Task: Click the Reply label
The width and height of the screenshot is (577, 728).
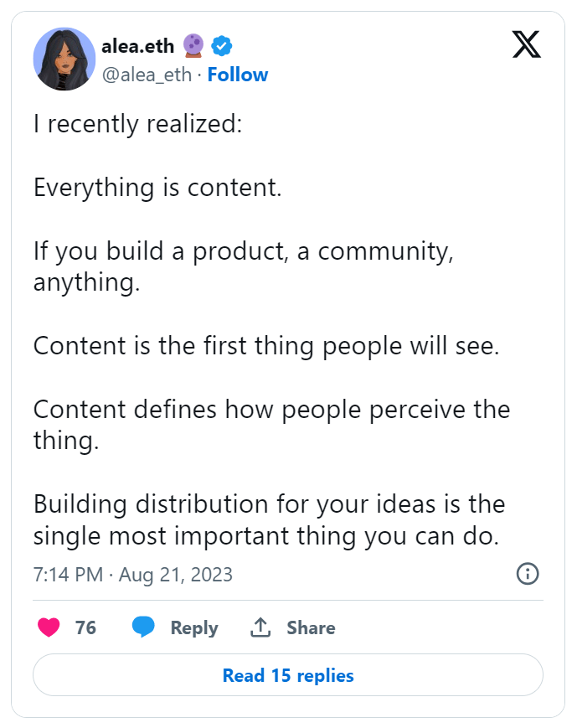Action: (194, 627)
